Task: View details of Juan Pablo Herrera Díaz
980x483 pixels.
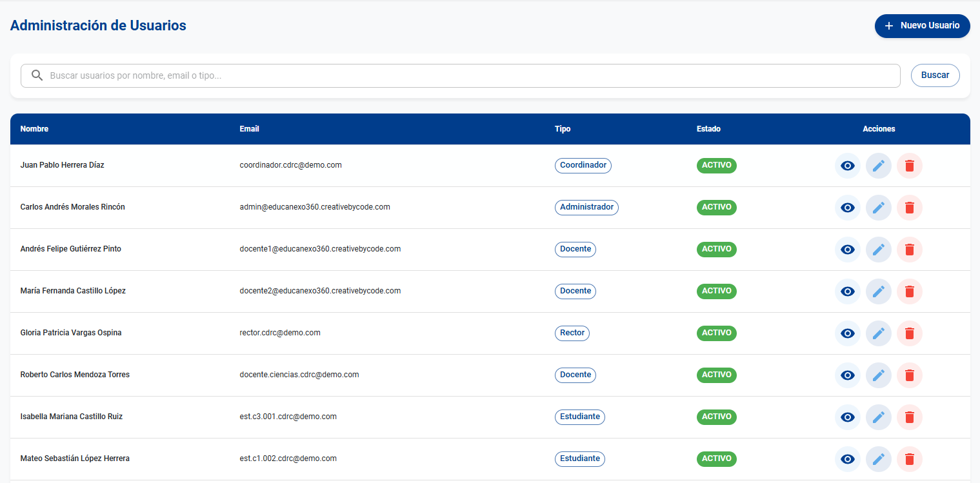Action: (848, 166)
